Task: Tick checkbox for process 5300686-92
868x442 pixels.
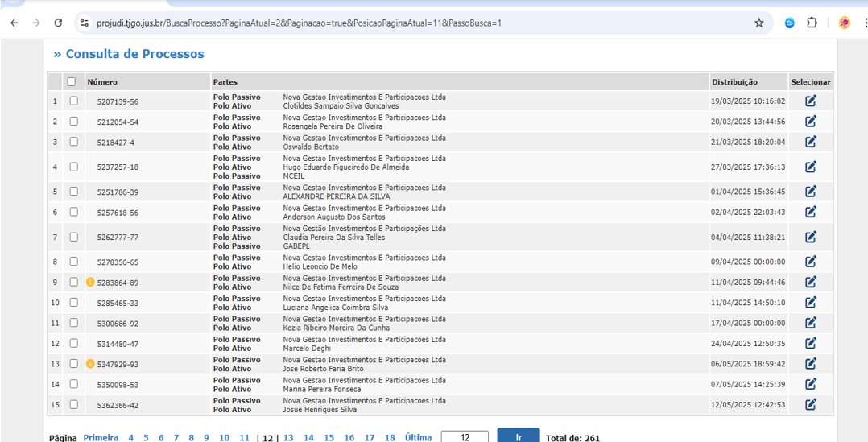Action: point(73,323)
